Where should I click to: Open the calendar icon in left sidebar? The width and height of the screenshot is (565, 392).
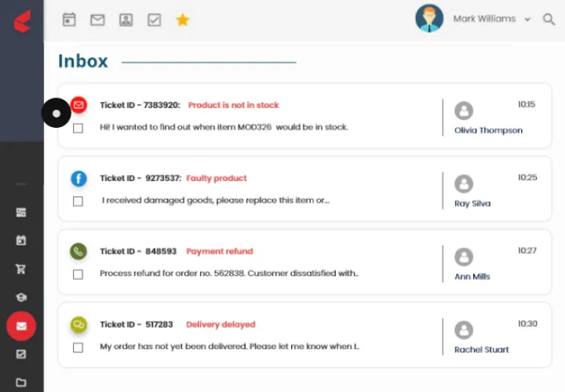(x=21, y=241)
